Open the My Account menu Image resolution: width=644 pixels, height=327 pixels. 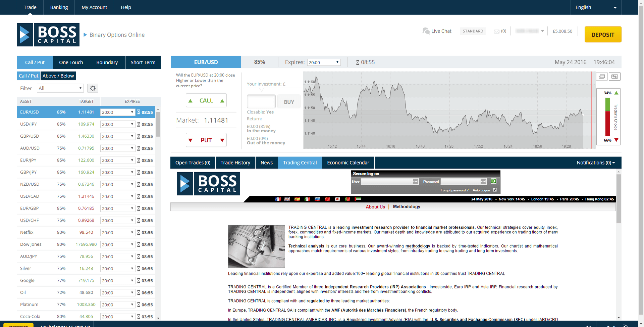click(x=94, y=7)
